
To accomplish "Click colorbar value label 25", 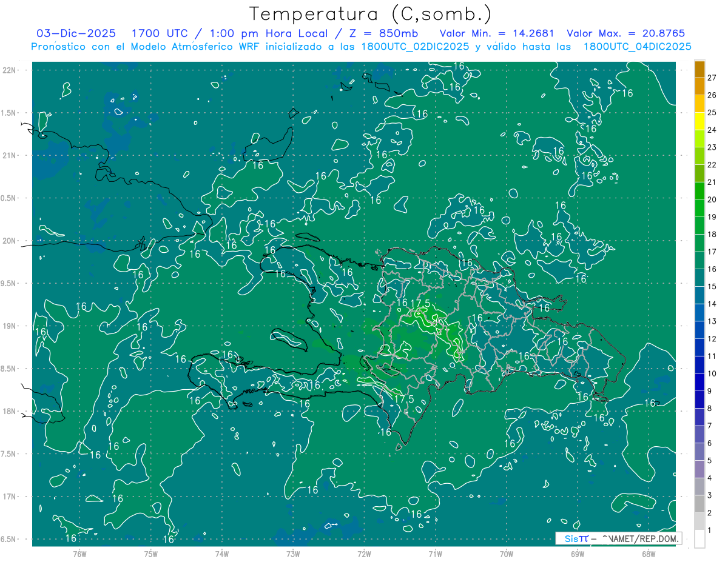I will click(x=712, y=113).
